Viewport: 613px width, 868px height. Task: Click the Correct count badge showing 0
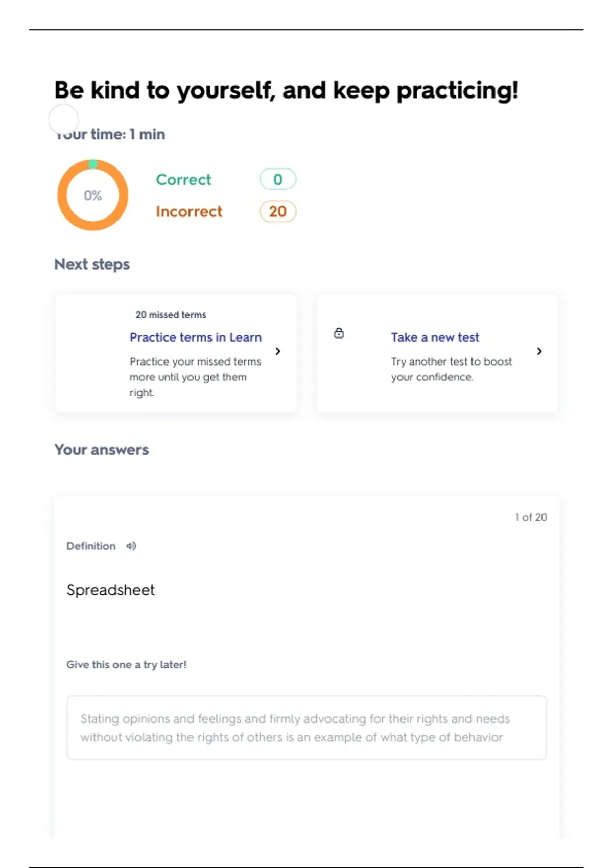click(277, 179)
